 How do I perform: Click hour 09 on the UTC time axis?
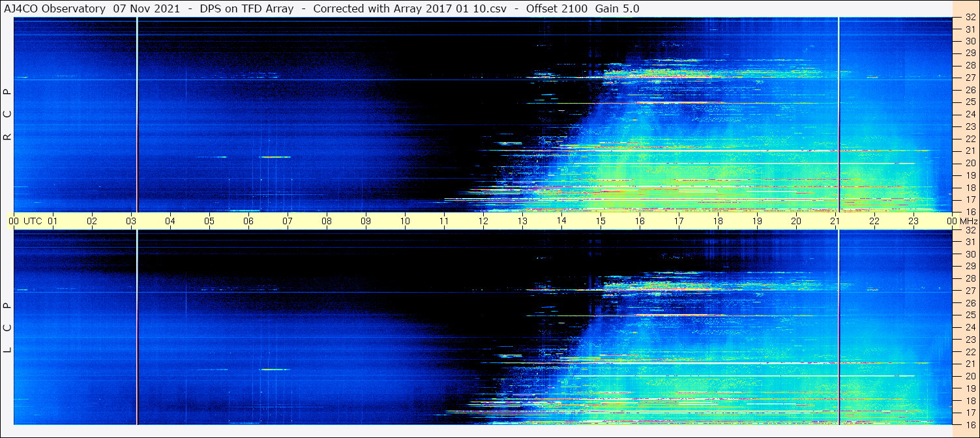pos(366,221)
